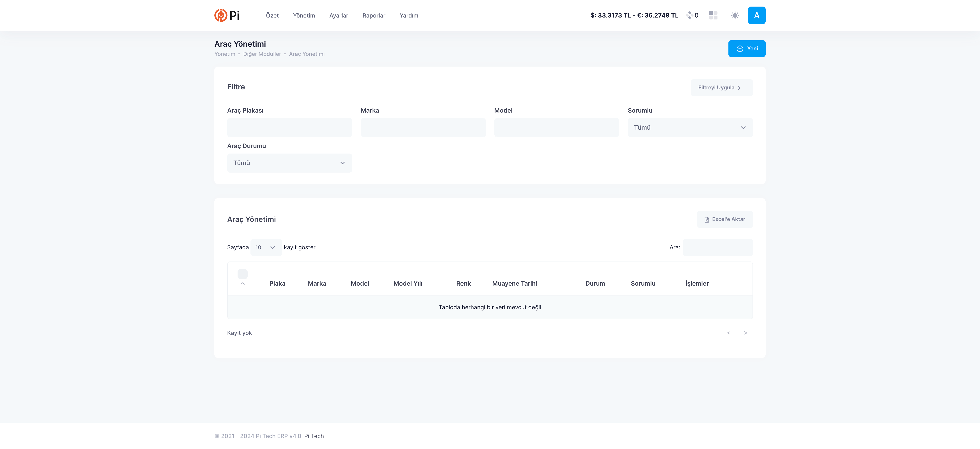Click Diğer Modüller breadcrumb link

pyautogui.click(x=262, y=54)
